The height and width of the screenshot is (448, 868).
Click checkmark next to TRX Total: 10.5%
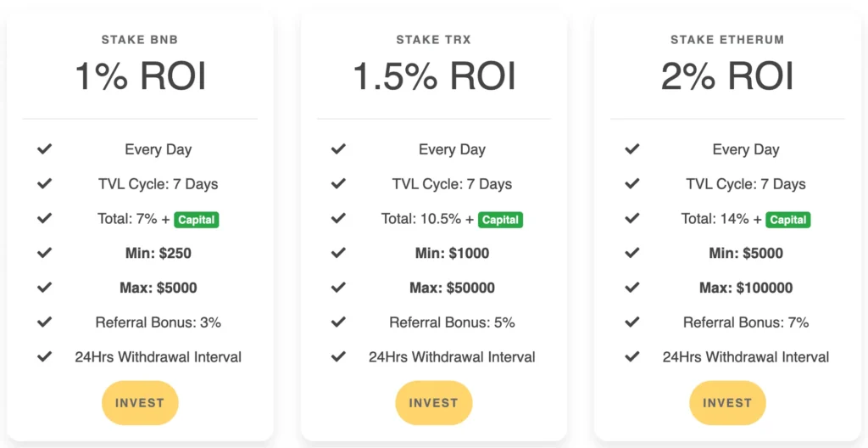click(338, 218)
